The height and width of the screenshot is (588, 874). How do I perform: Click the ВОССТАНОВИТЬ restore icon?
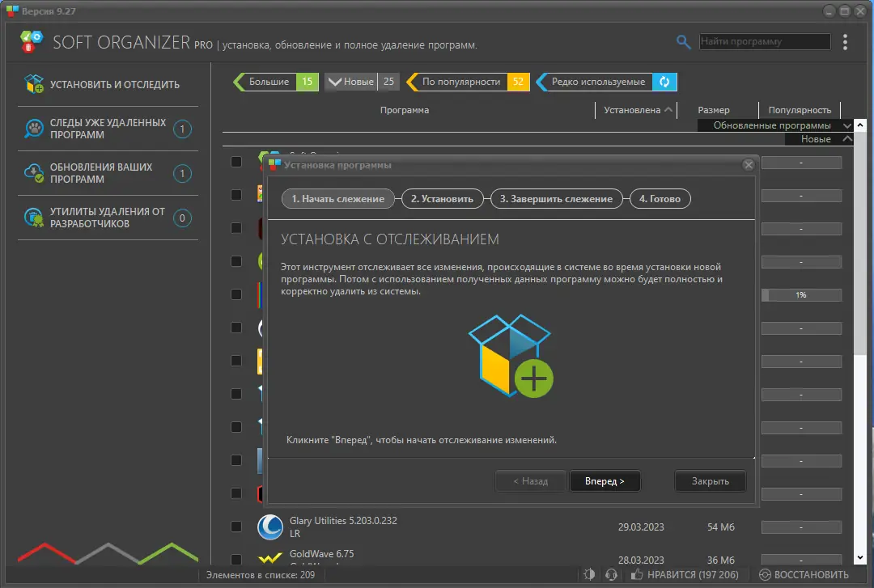pos(765,574)
